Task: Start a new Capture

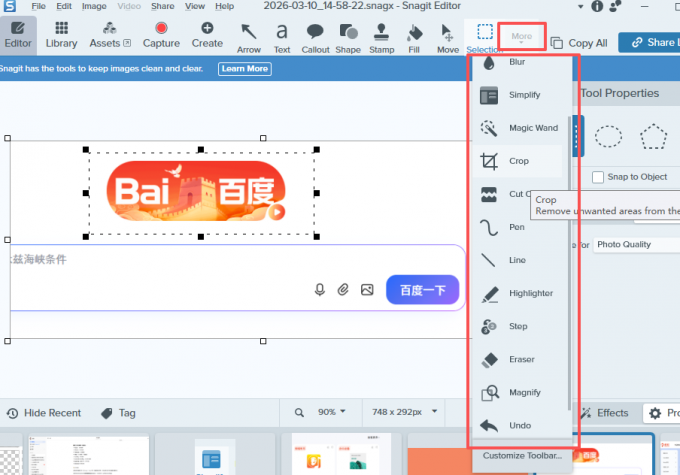Action: point(161,36)
